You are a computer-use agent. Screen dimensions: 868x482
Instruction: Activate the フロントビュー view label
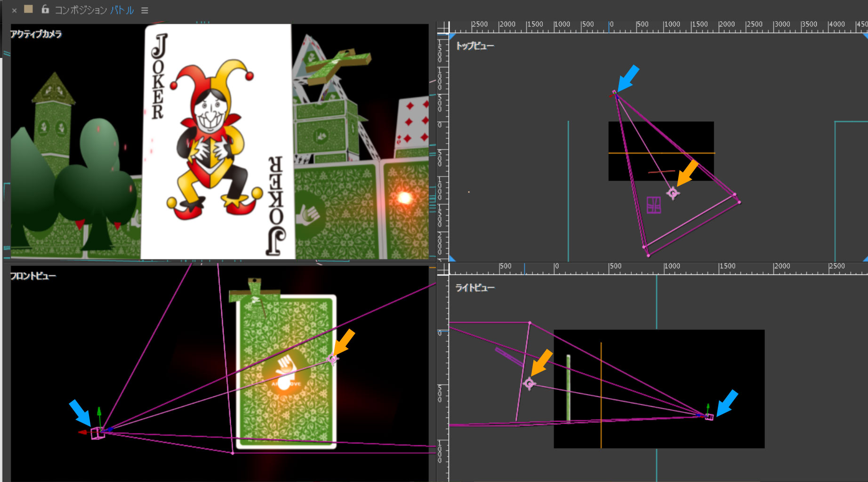[33, 276]
